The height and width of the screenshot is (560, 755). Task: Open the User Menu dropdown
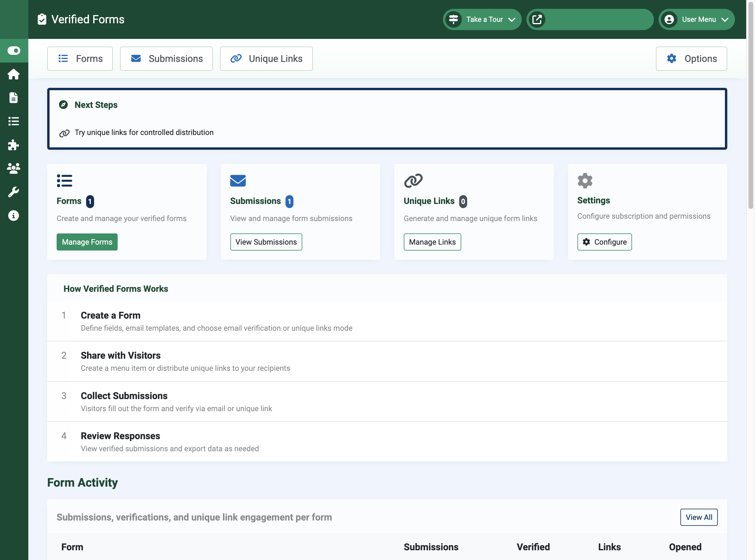[x=696, y=19]
